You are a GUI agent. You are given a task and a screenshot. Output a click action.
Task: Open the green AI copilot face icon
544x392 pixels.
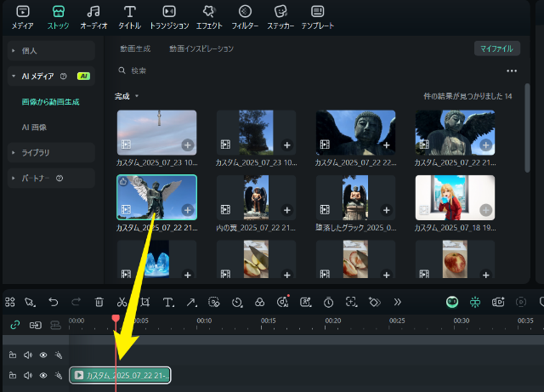[452, 302]
